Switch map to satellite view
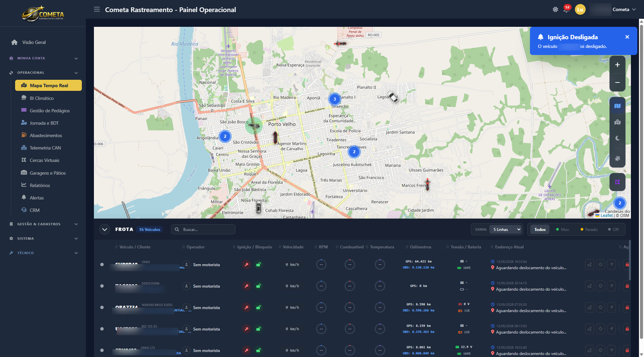The width and height of the screenshot is (644, 357). 617,158
